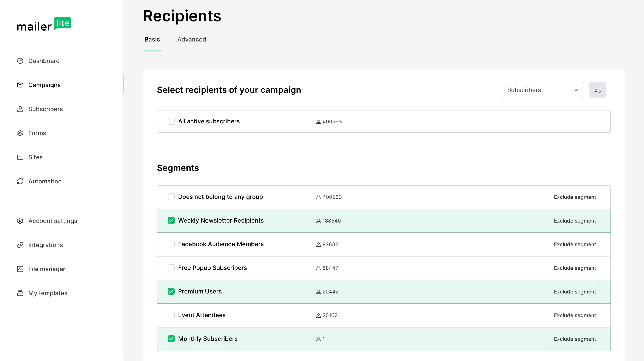
Task: Click the Forms layers icon
Action: click(x=20, y=133)
